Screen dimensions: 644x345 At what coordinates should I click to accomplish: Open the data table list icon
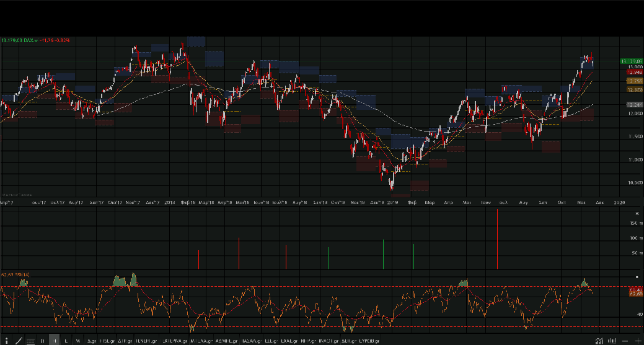pos(30,341)
